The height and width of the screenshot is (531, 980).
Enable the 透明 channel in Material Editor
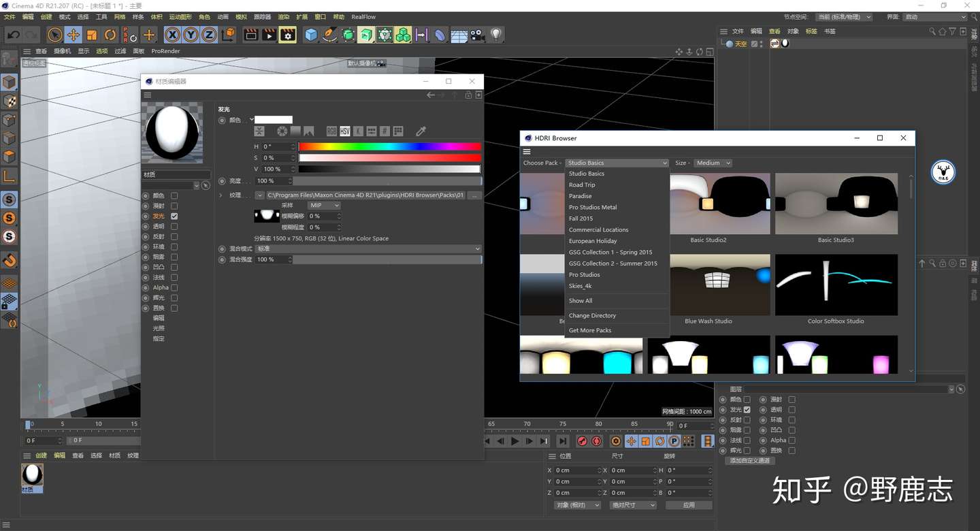(174, 226)
